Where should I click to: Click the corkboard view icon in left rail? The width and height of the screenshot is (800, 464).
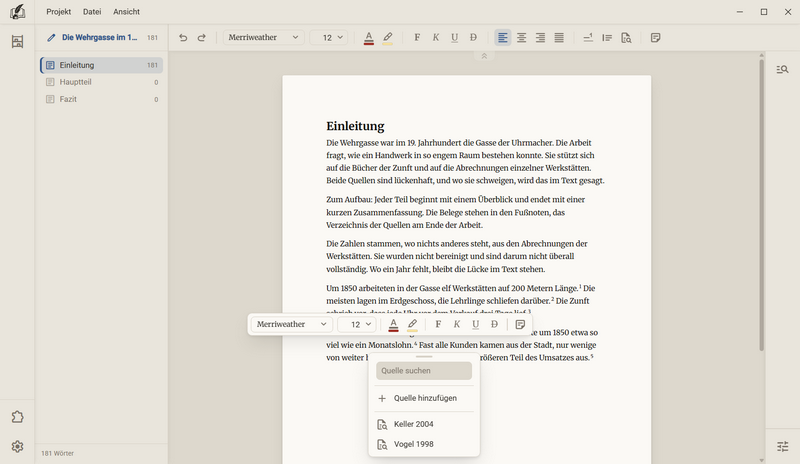pos(17,41)
